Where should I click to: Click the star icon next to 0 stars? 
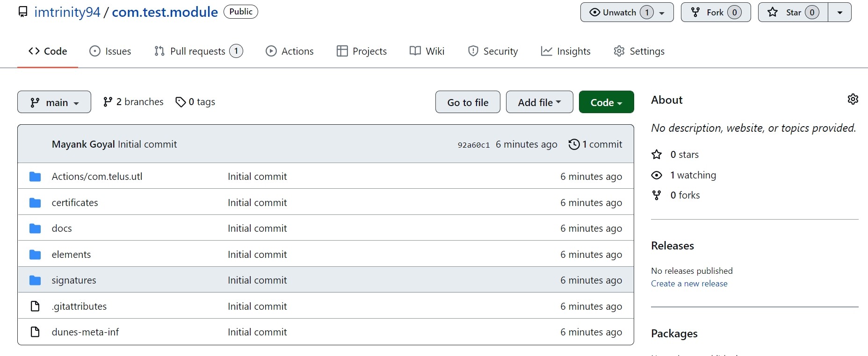[x=657, y=155]
